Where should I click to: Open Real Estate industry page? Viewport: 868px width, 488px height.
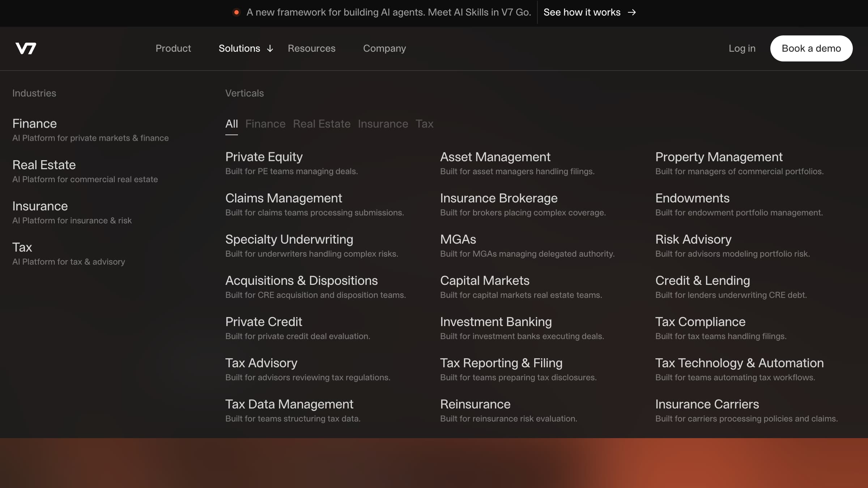click(x=44, y=165)
